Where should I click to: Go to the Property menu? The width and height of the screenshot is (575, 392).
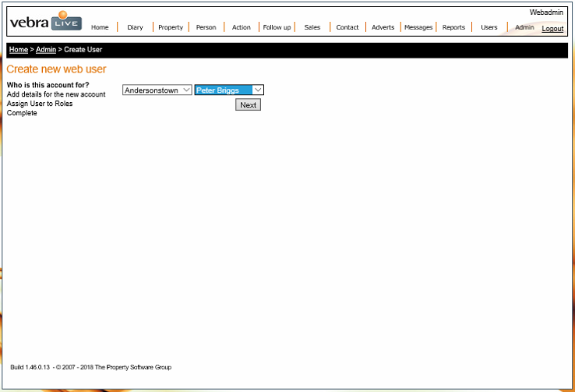pos(171,27)
